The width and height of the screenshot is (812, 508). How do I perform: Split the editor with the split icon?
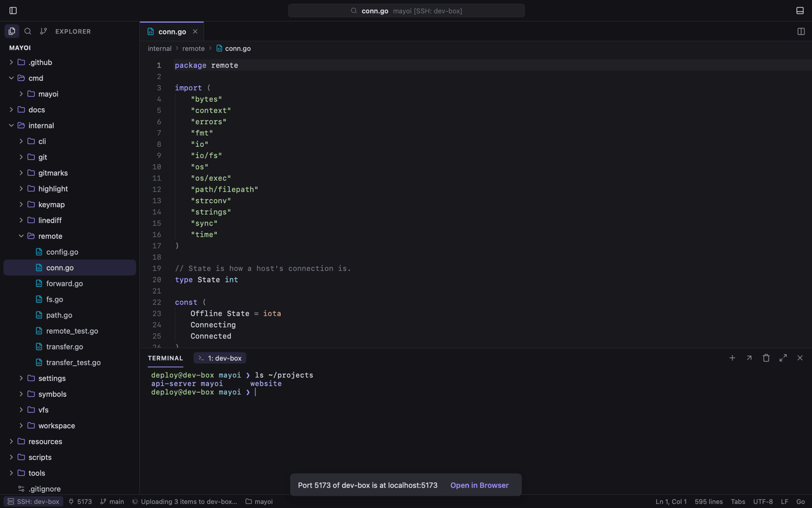pos(801,31)
